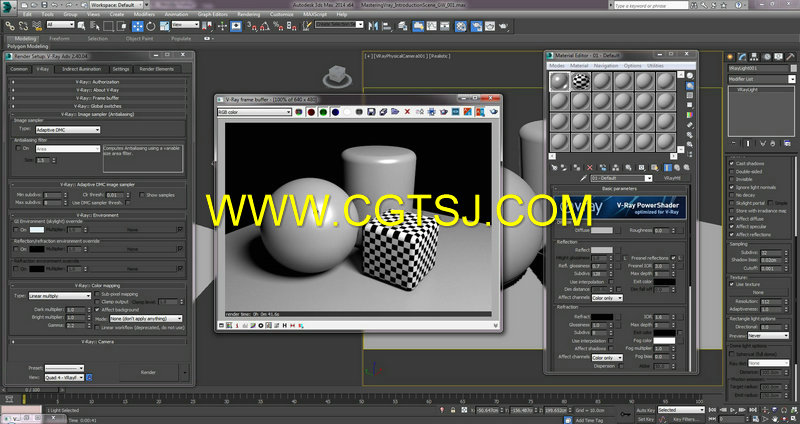The image size is (800, 424).
Task: Open RGB color channel dropdown
Action: [255, 112]
